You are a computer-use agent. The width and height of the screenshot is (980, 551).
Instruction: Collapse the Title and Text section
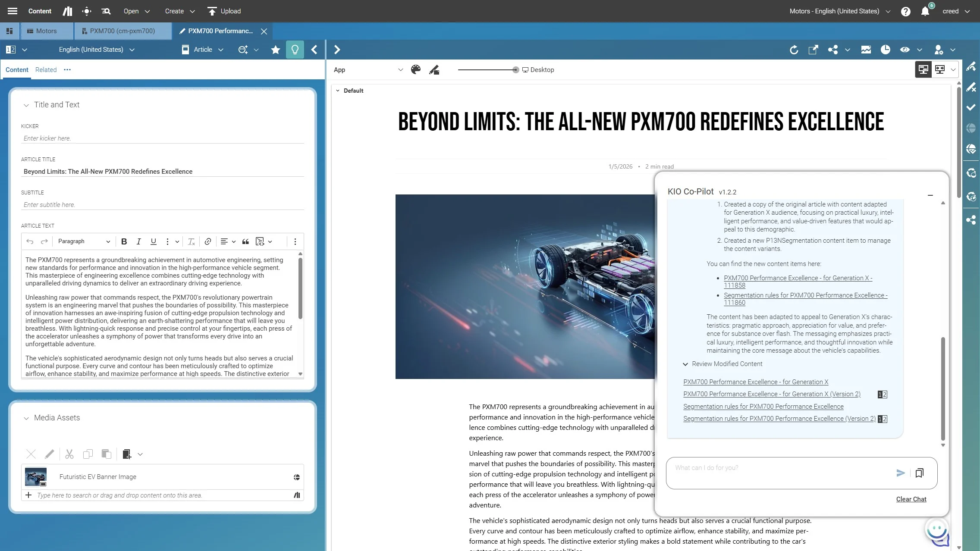26,105
